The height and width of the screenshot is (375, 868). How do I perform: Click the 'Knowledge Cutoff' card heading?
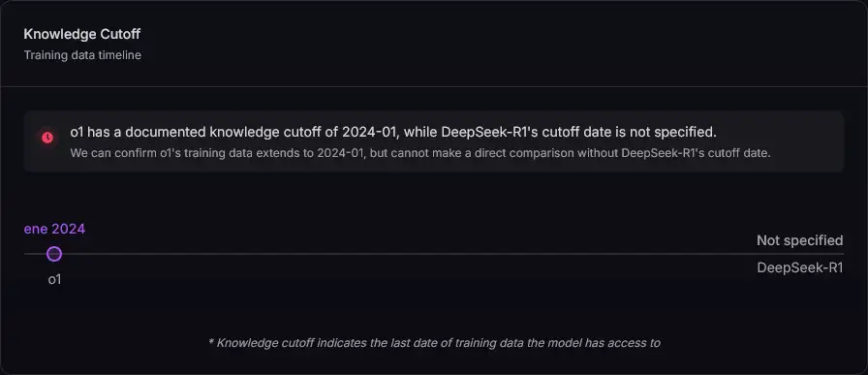click(82, 34)
